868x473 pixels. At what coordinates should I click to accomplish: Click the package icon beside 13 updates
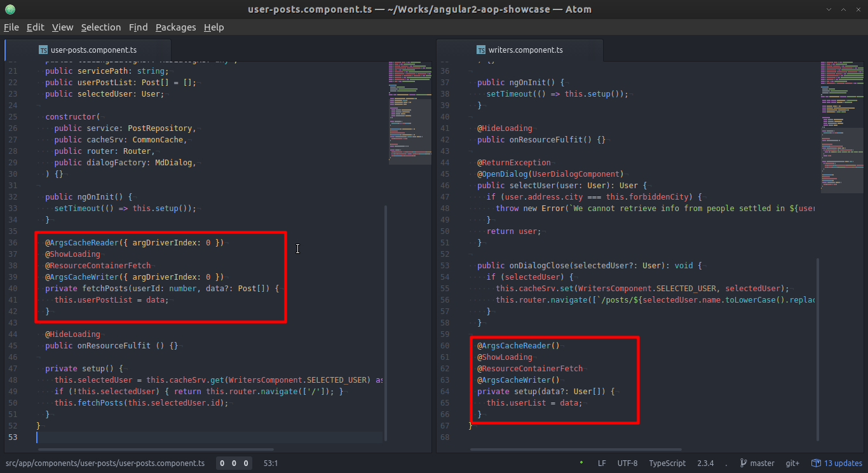(x=817, y=463)
